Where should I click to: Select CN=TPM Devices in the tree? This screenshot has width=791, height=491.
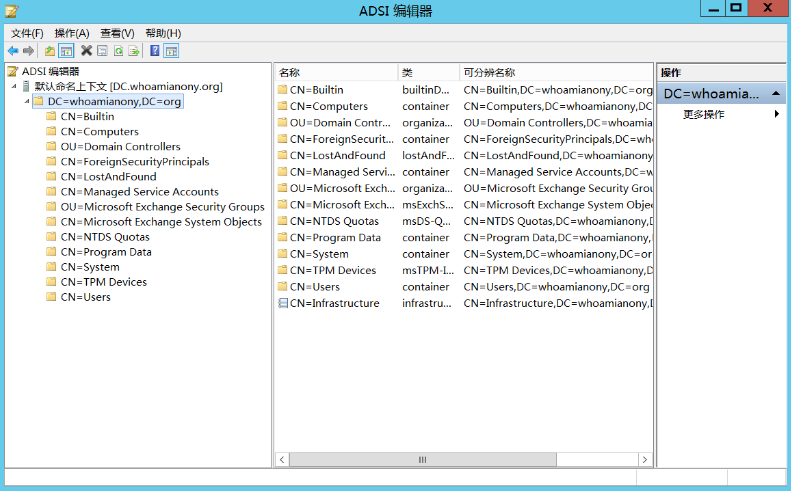coord(103,282)
